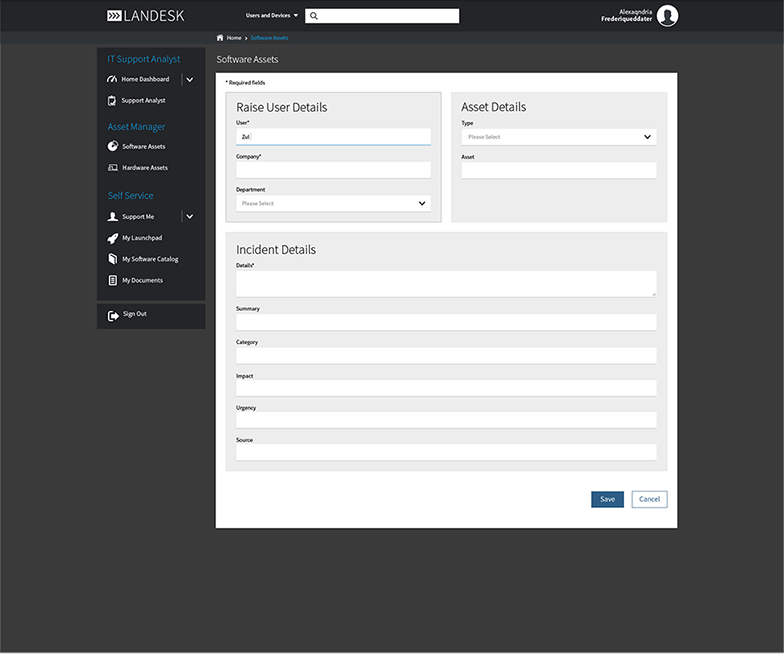The image size is (784, 654).
Task: Click the Hardware Assets laptop icon
Action: (113, 168)
